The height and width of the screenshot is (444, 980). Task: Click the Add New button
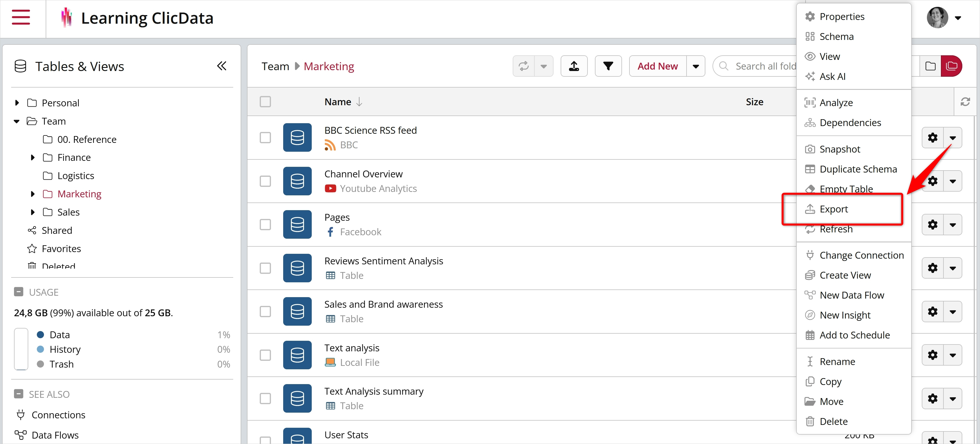point(657,66)
